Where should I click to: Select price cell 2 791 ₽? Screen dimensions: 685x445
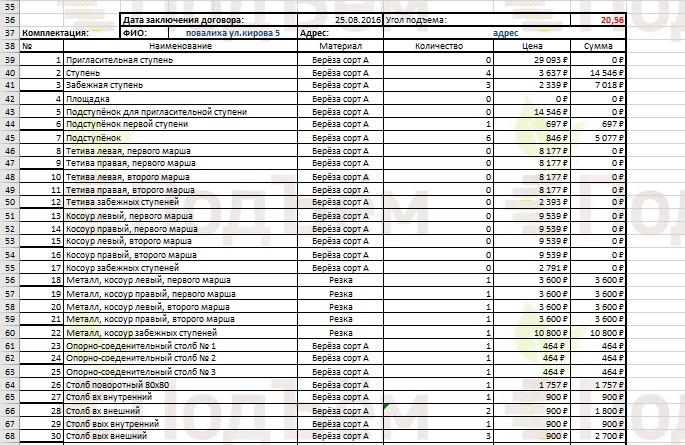(532, 267)
